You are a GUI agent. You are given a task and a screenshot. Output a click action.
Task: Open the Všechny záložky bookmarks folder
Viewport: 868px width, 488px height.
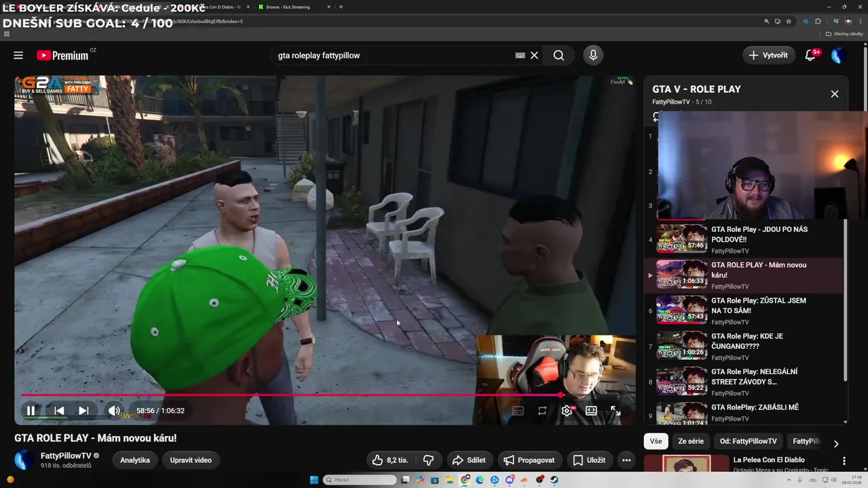click(844, 34)
